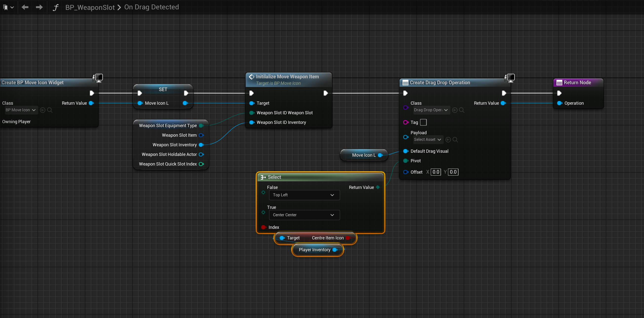Screen dimensions: 644x318
Task: Click the function icon in breadcrumb
Action: (55, 7)
